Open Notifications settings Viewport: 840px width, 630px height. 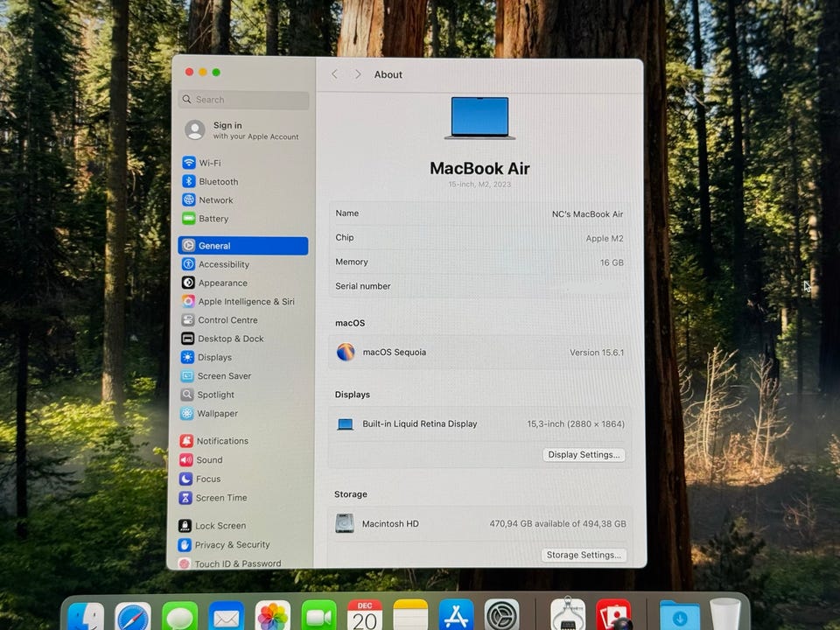(x=213, y=441)
